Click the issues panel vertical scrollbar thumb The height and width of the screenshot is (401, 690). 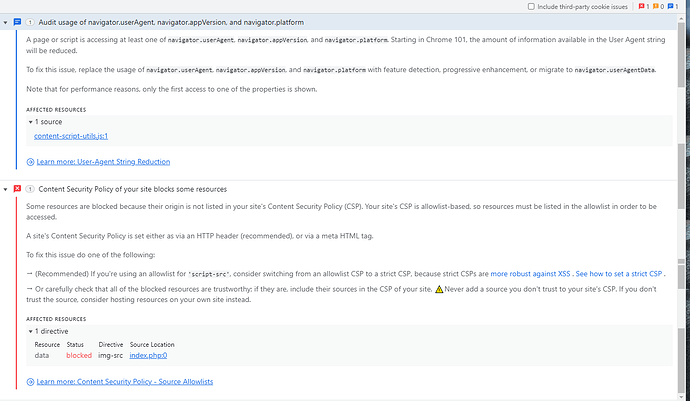tap(681, 53)
